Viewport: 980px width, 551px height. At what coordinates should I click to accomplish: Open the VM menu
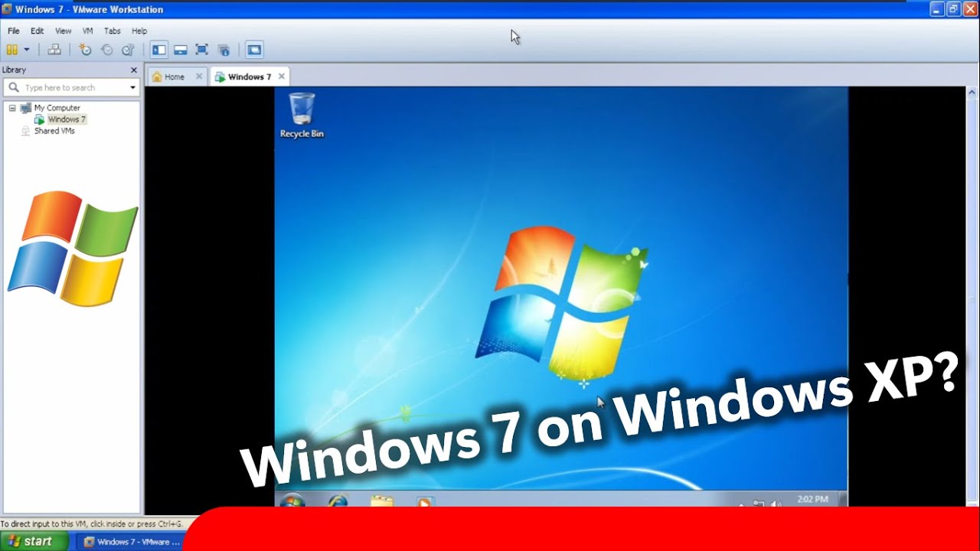87,31
